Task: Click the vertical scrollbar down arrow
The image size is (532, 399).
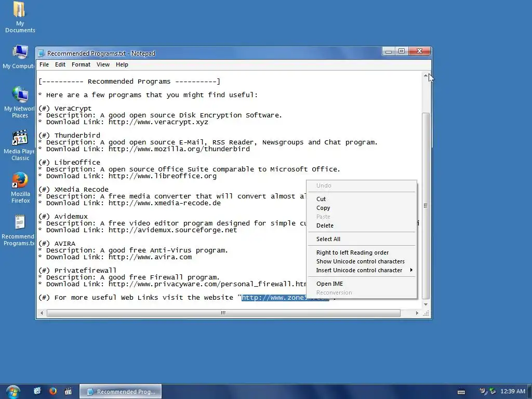Action: (x=425, y=304)
